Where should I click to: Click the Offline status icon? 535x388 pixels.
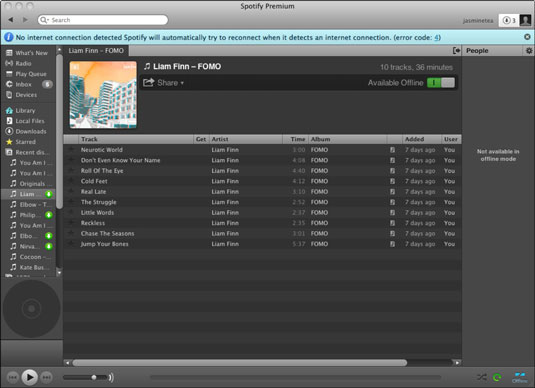tap(520, 377)
